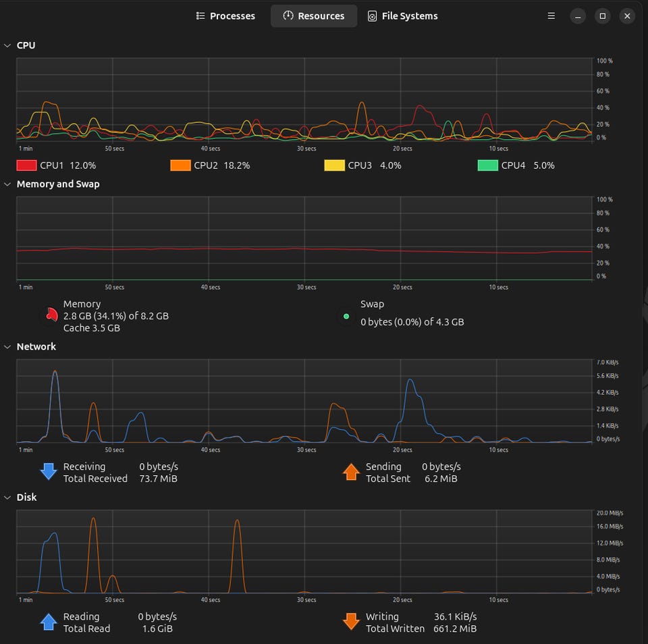Click the orange Sending arrow icon
This screenshot has height=644, width=648.
(351, 472)
